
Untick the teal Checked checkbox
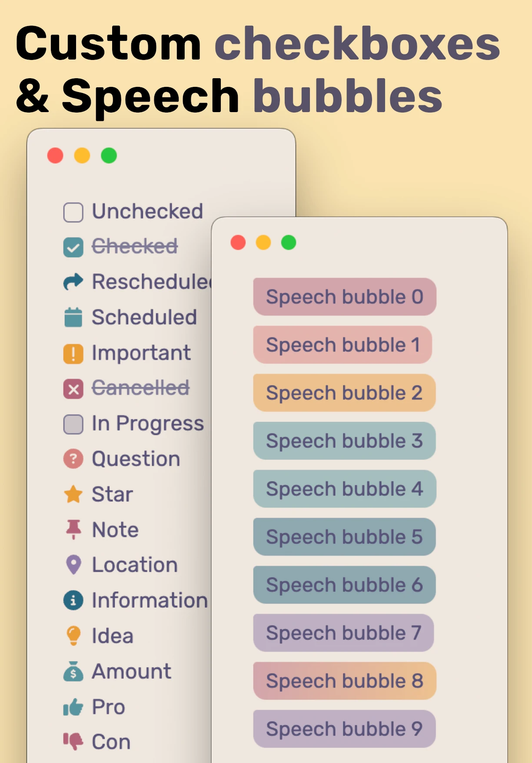coord(73,247)
